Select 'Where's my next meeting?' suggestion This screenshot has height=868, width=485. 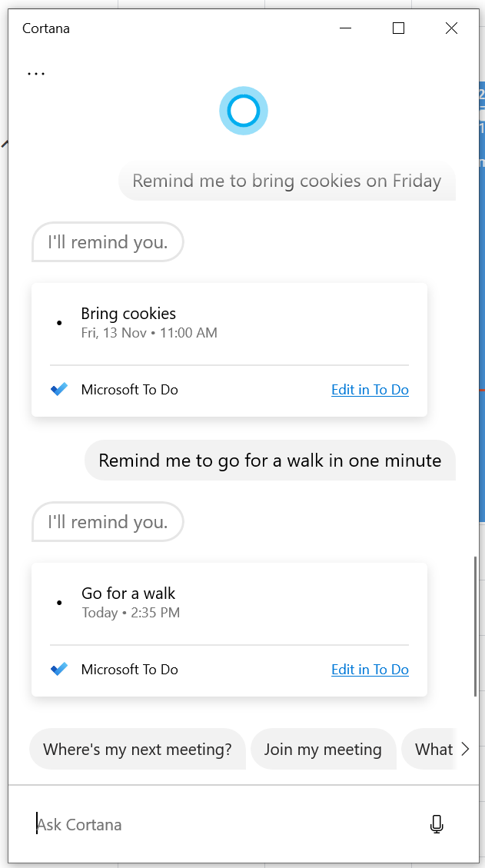(x=137, y=750)
